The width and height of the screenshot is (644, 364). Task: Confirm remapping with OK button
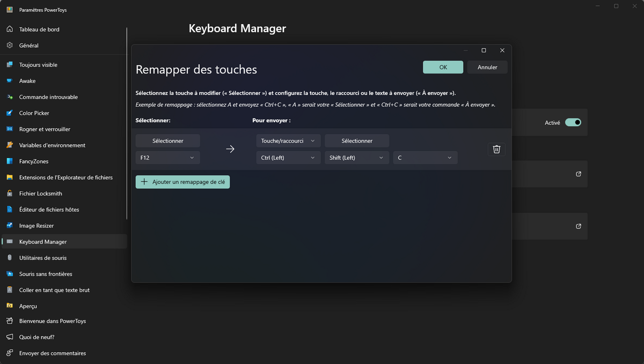pyautogui.click(x=443, y=67)
